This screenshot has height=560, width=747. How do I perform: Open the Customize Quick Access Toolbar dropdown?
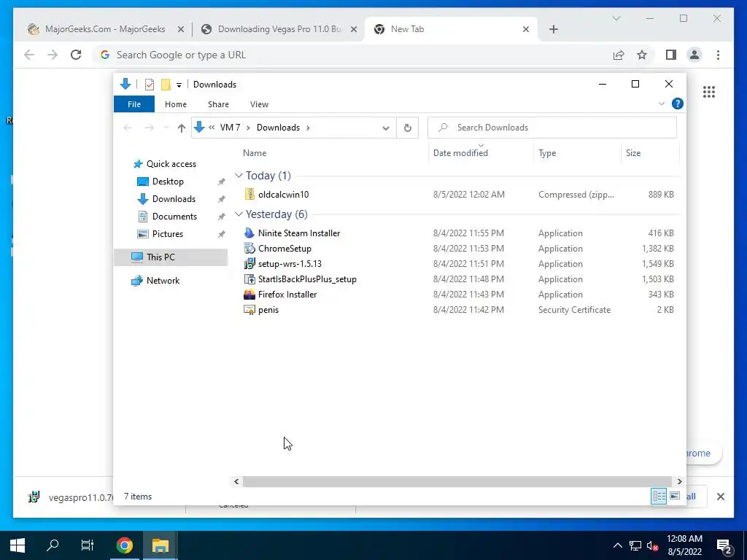pyautogui.click(x=179, y=85)
